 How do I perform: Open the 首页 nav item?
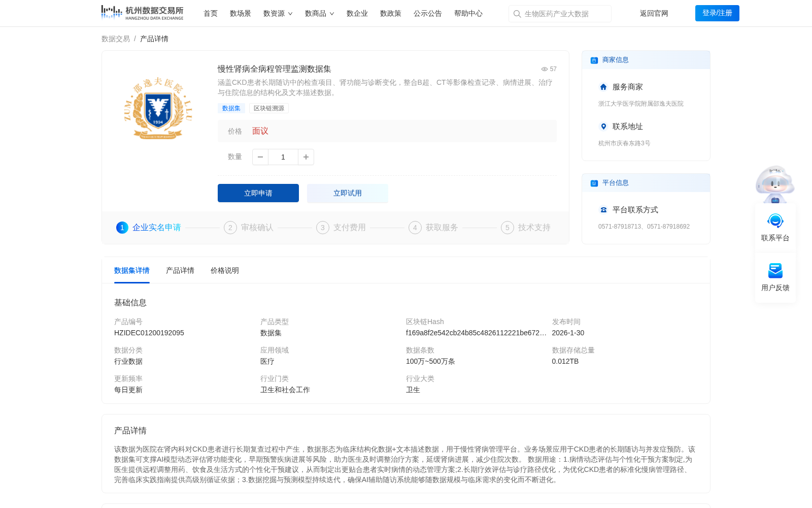click(211, 14)
